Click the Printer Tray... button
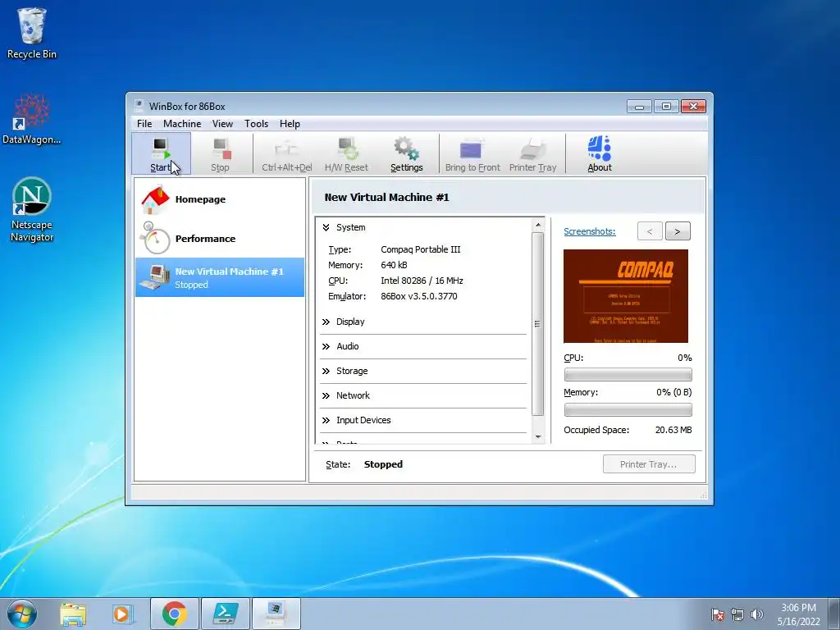The image size is (840, 630). click(649, 464)
